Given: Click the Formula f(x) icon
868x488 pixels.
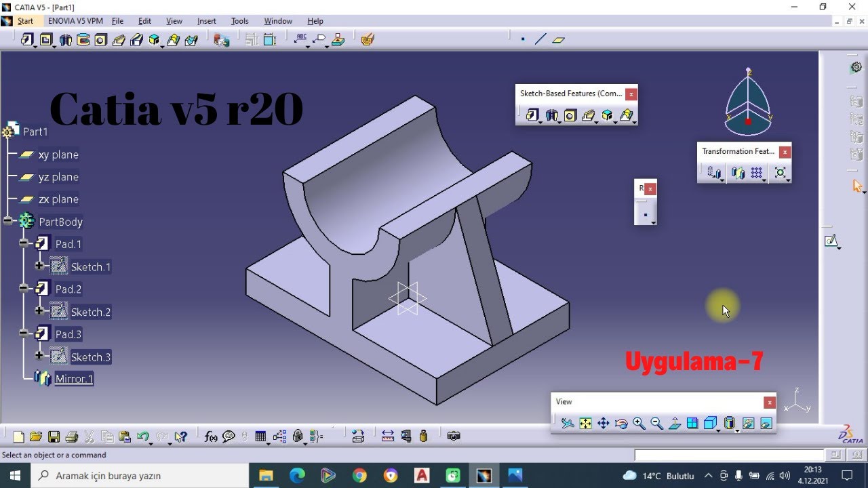Looking at the screenshot, I should (211, 436).
